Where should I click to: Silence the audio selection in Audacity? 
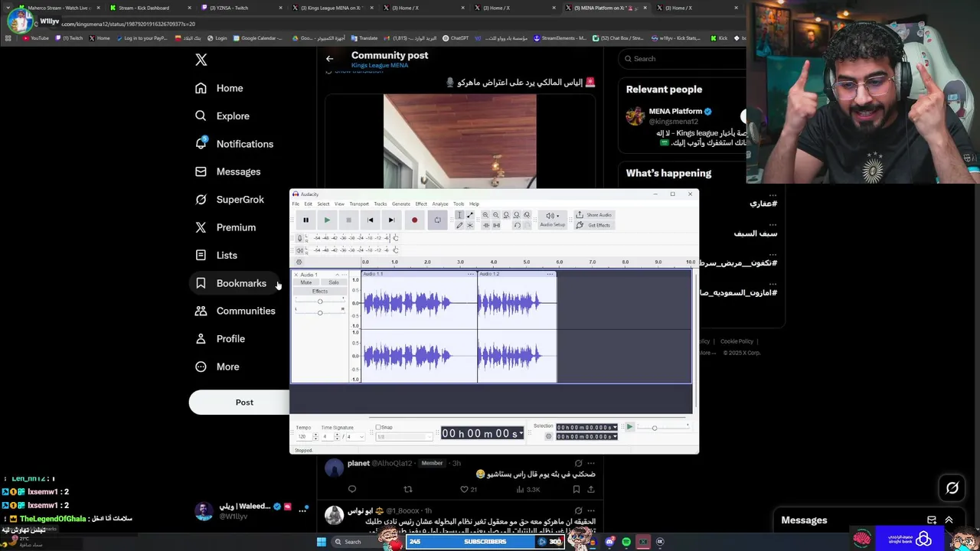click(497, 225)
